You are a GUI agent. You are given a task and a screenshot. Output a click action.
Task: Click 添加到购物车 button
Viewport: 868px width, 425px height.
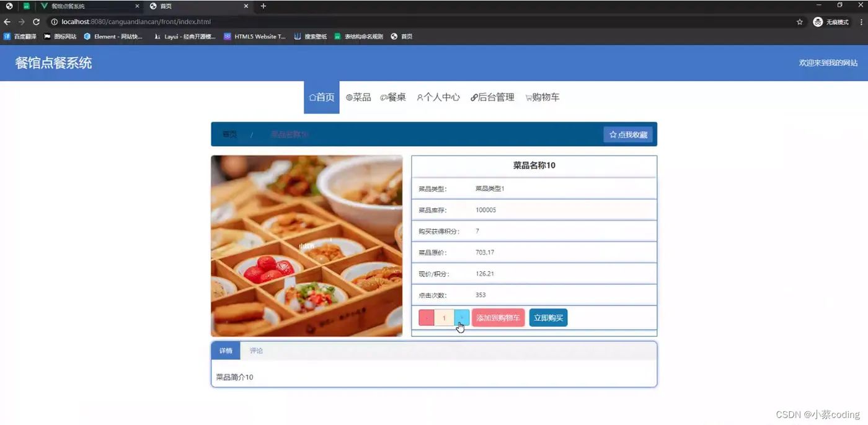pyautogui.click(x=498, y=318)
